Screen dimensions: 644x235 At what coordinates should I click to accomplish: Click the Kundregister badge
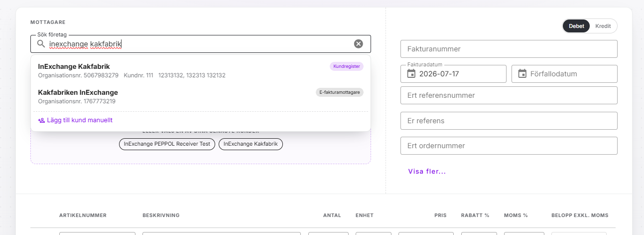pyautogui.click(x=347, y=66)
